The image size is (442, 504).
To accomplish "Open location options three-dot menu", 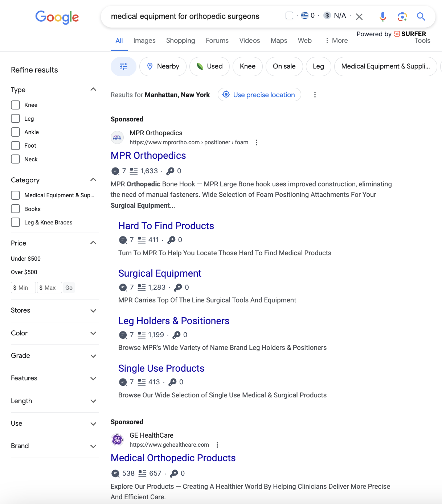I will tap(315, 95).
